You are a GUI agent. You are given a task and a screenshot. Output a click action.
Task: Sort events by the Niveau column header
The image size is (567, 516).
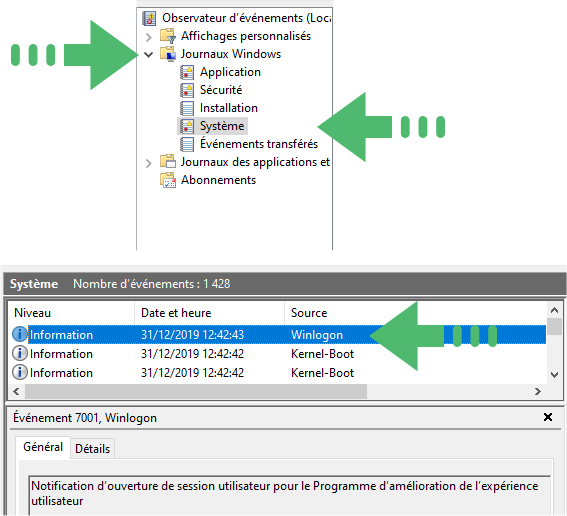pyautogui.click(x=71, y=313)
